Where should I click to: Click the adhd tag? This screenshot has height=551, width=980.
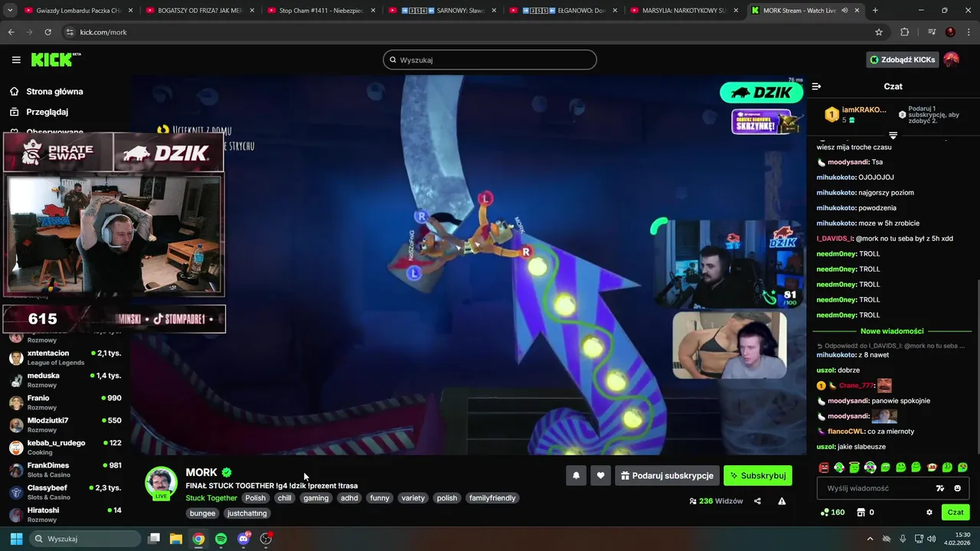tap(349, 498)
